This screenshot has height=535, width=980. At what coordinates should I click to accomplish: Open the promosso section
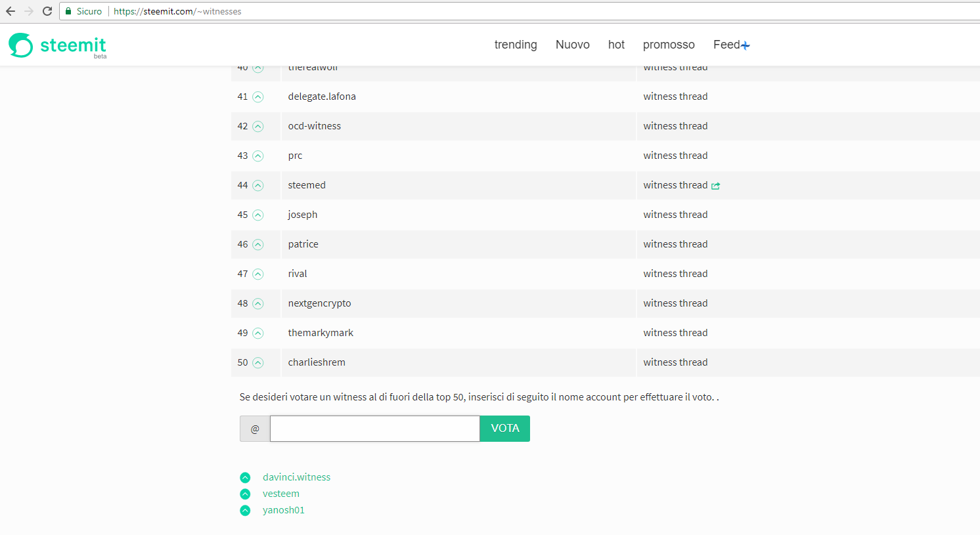pyautogui.click(x=669, y=45)
